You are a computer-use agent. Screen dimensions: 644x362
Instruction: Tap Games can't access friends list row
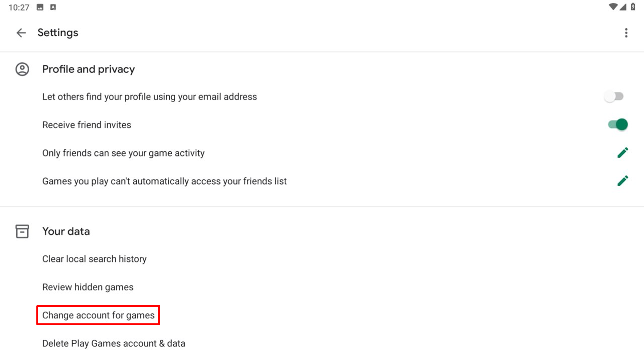point(164,181)
